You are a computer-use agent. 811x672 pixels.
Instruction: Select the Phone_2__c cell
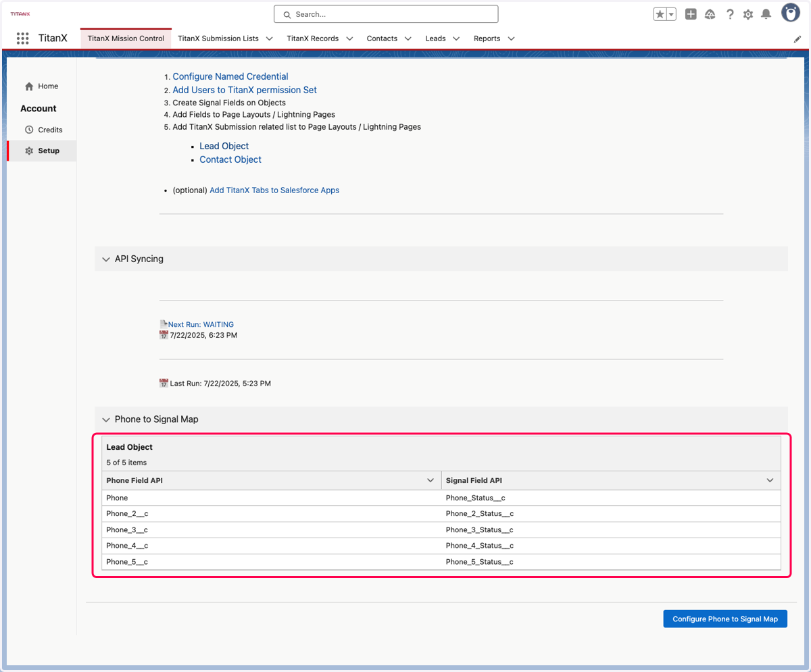coord(272,514)
